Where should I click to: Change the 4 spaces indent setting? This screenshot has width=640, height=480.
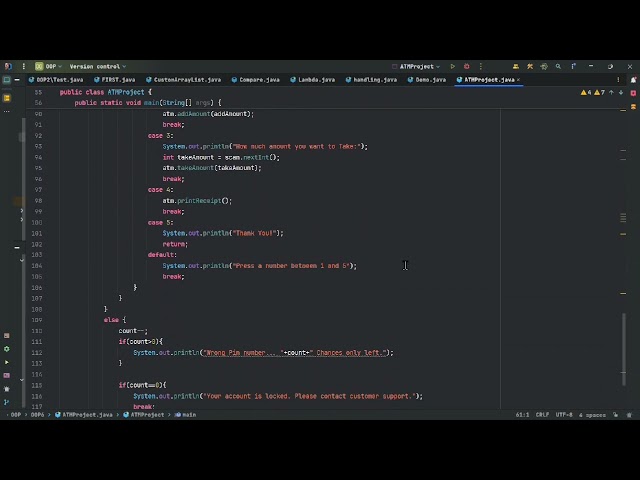coord(592,415)
